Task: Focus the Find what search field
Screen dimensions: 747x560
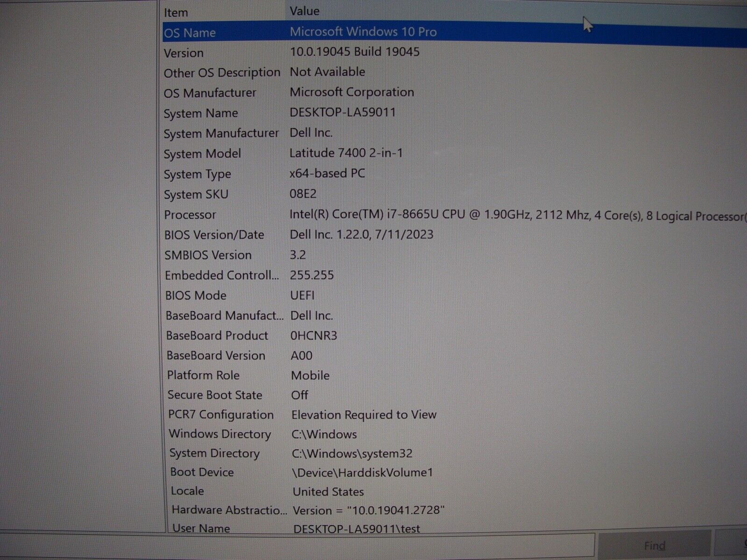Action: tap(297, 546)
